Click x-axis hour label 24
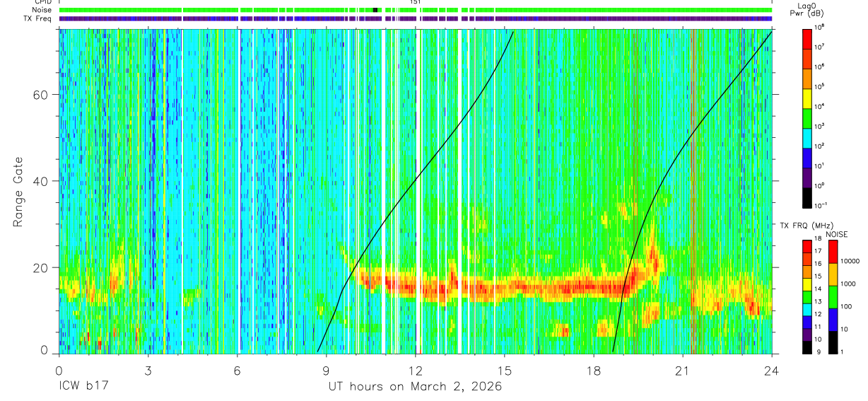868x401 pixels. coord(771,370)
